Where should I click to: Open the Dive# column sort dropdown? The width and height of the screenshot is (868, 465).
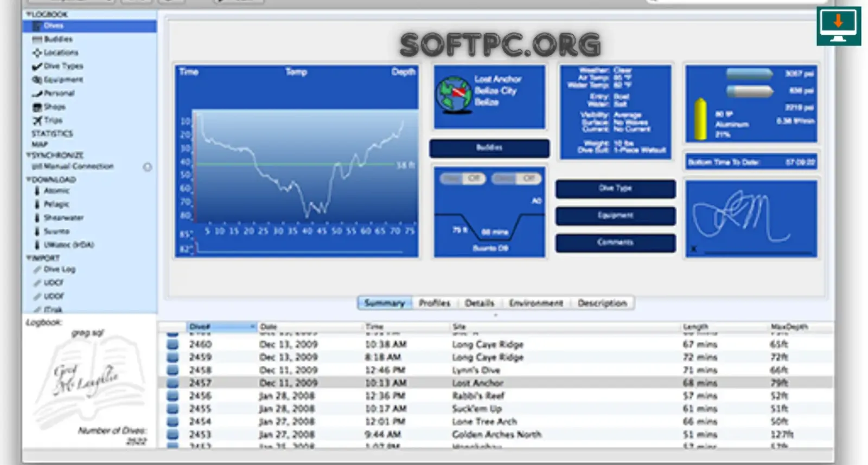click(252, 327)
